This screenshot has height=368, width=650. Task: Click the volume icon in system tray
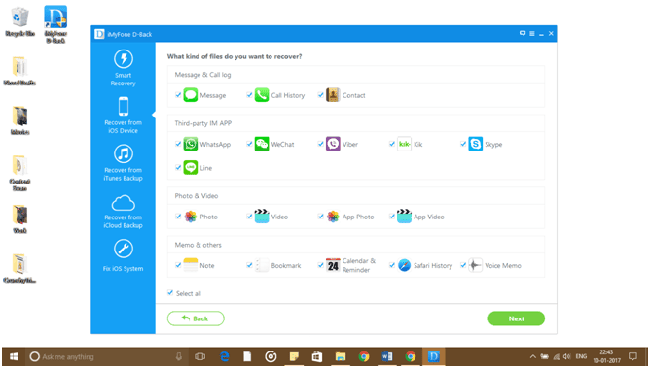[567, 356]
